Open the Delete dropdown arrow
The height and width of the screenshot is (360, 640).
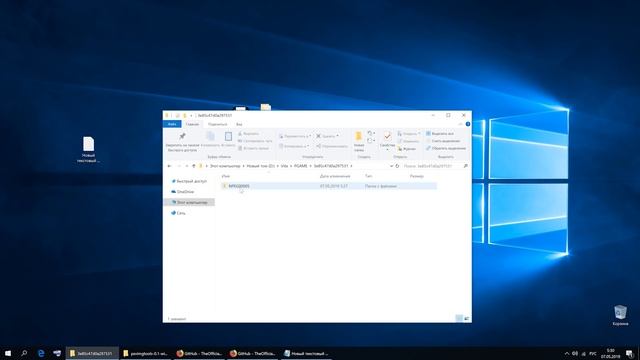(338, 136)
